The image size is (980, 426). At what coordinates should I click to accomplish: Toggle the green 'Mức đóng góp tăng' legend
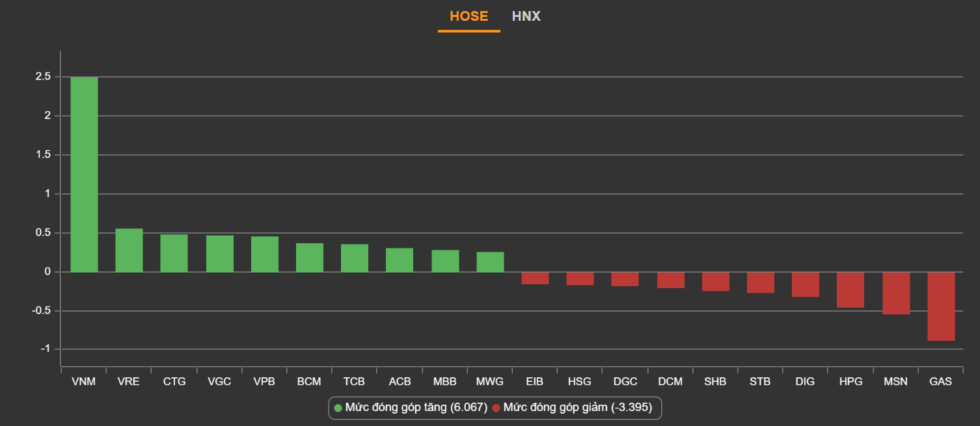[x=410, y=408]
